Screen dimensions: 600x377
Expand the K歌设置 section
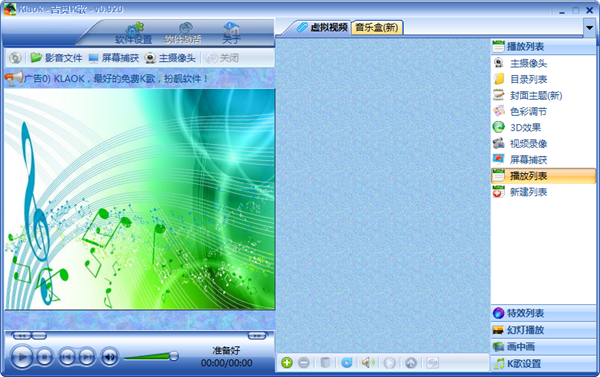[543, 364]
